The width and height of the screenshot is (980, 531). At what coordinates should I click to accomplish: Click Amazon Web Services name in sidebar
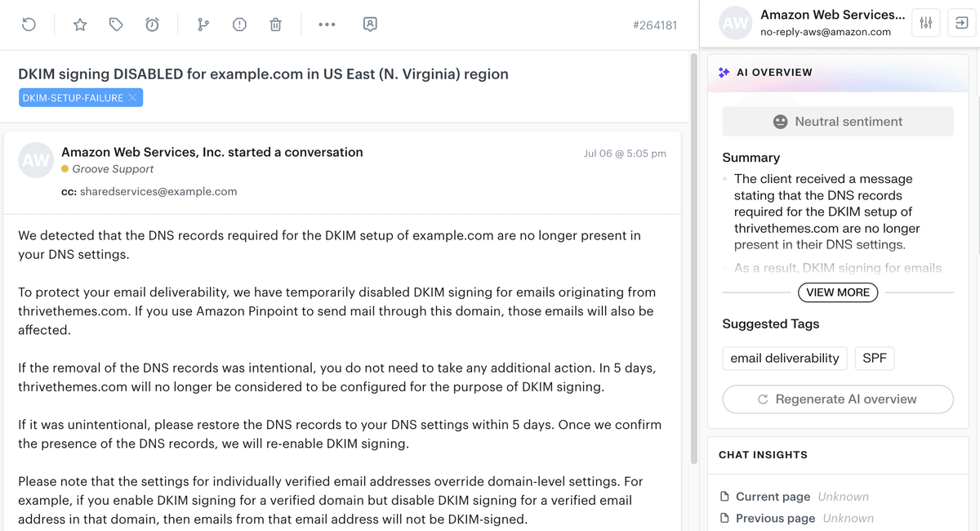pyautogui.click(x=832, y=15)
